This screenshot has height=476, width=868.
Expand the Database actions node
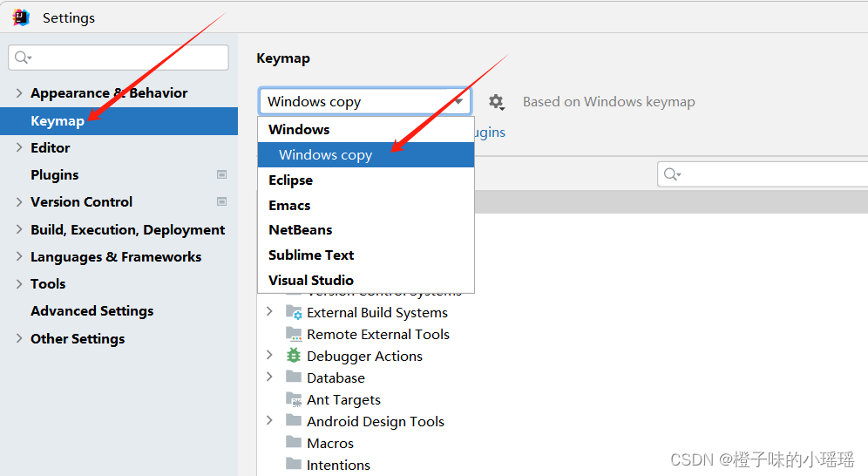269,377
